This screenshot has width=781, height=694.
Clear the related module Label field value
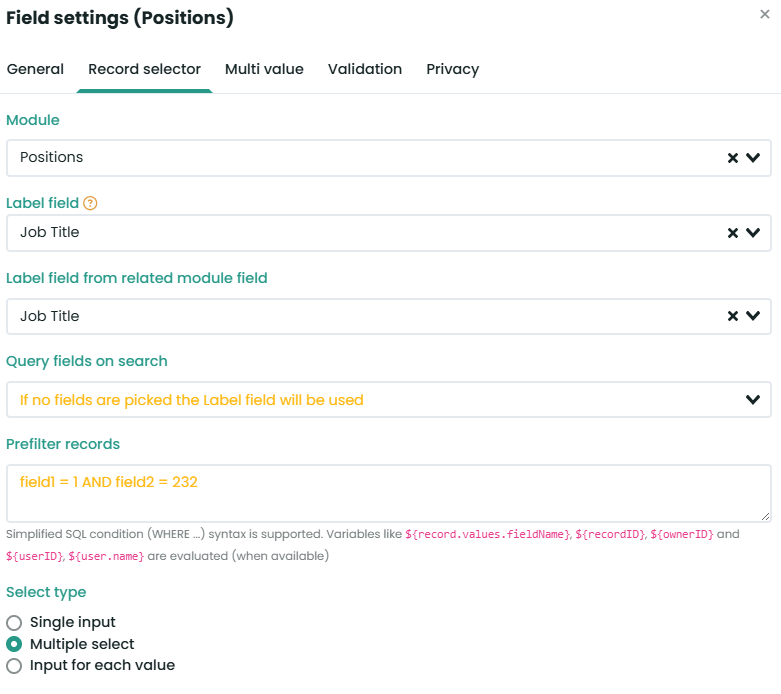[733, 316]
